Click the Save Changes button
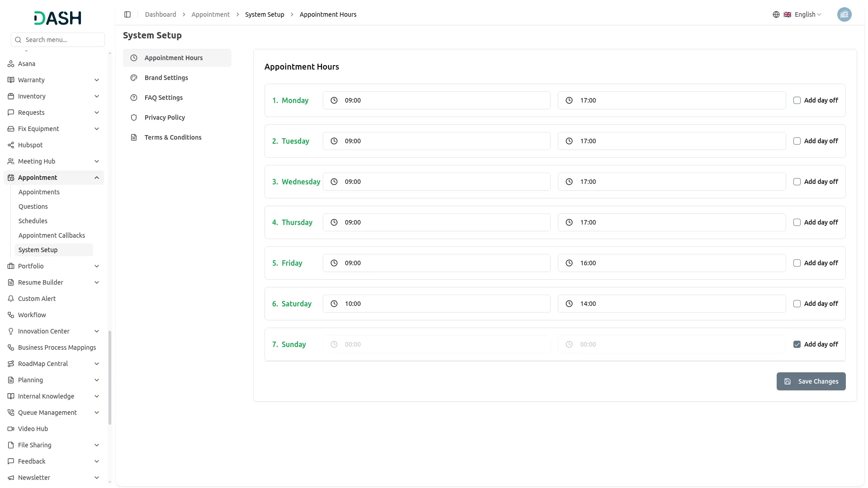The image size is (868, 488). pyautogui.click(x=811, y=381)
